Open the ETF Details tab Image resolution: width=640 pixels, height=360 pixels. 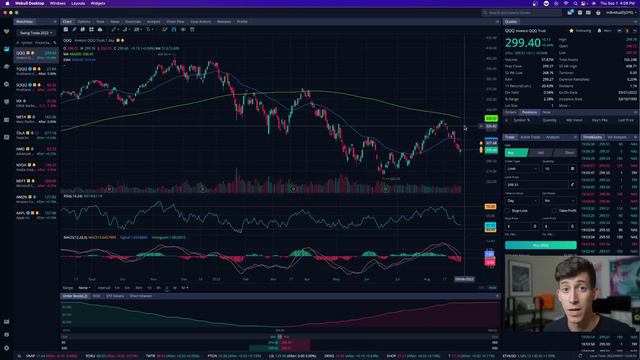[115, 296]
